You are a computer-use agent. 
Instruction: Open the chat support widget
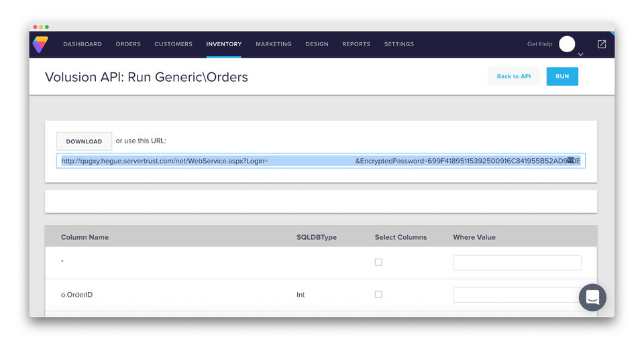point(592,297)
